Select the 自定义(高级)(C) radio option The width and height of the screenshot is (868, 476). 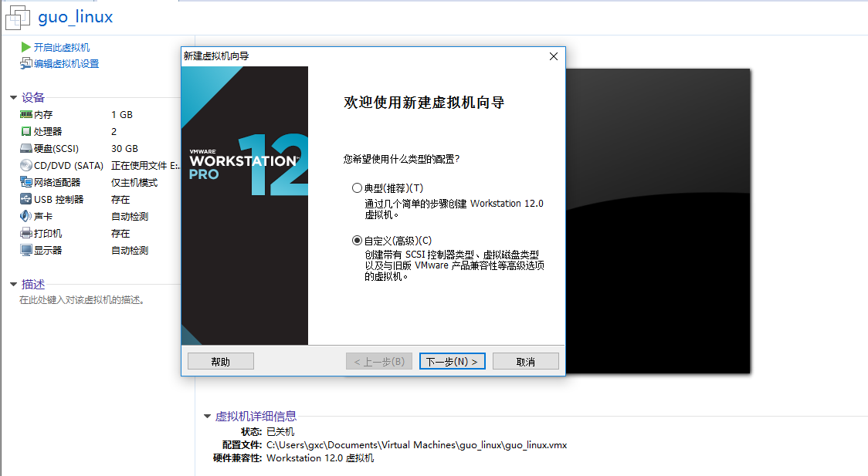(x=357, y=241)
